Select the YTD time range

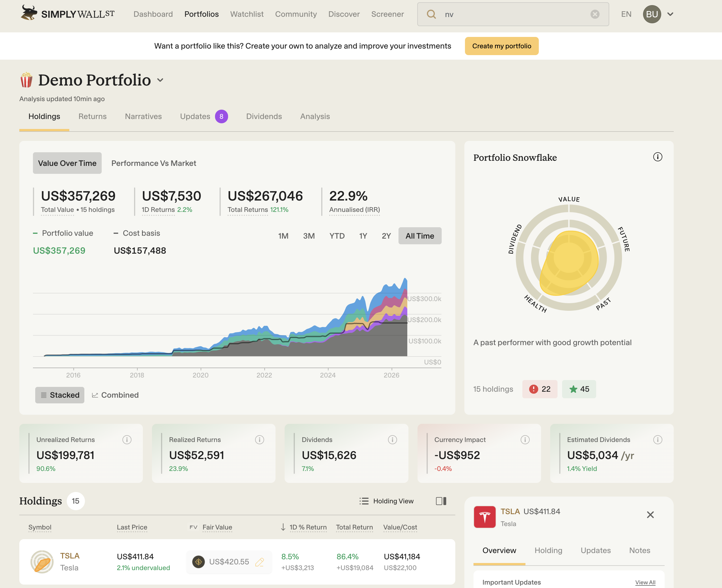pyautogui.click(x=337, y=236)
